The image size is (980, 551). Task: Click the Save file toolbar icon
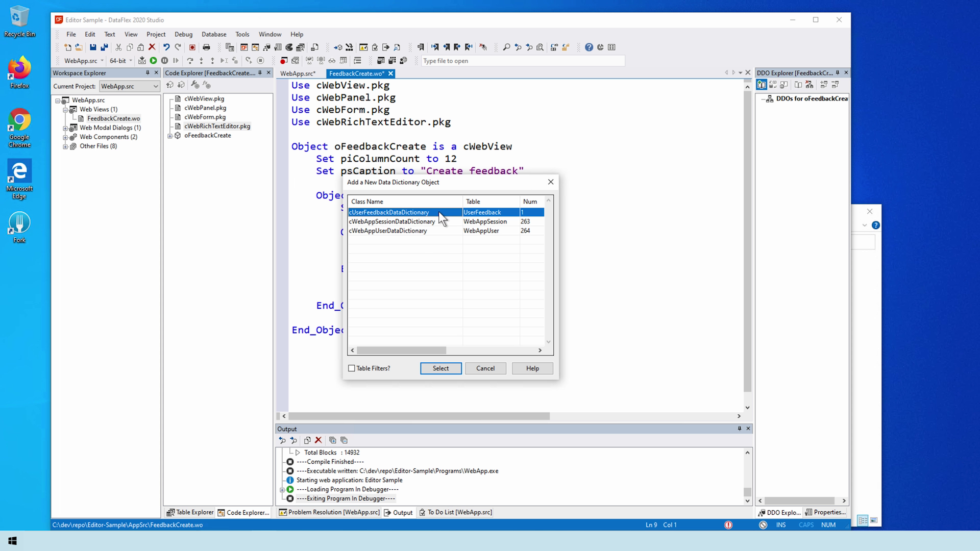click(93, 47)
